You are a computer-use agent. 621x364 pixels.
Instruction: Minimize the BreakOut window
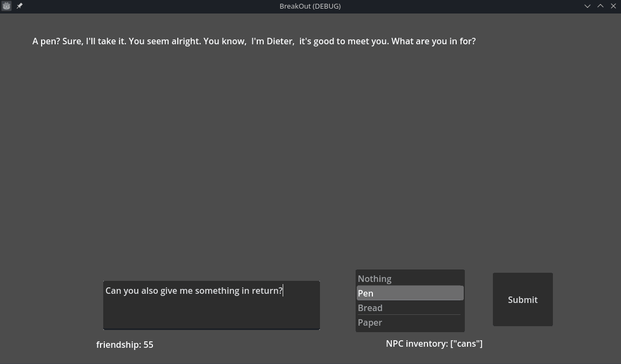point(587,6)
